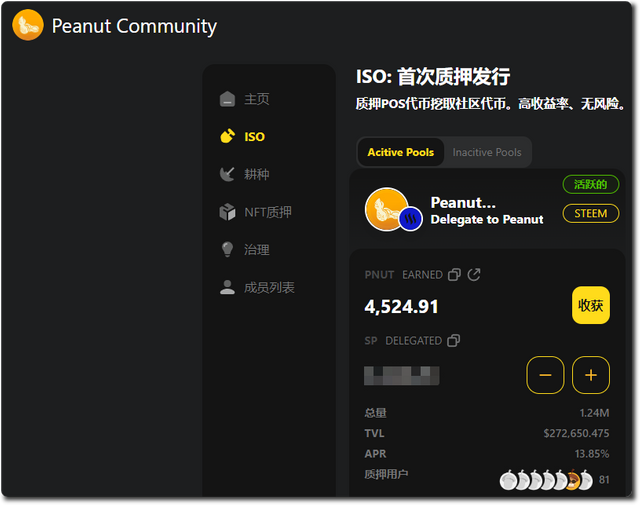Click the Peanut... pool name
The image size is (640, 505).
tap(463, 202)
